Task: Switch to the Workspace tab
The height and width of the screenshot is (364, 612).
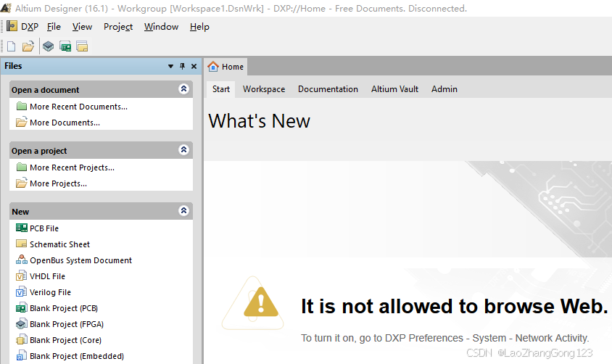Action: [x=264, y=89]
